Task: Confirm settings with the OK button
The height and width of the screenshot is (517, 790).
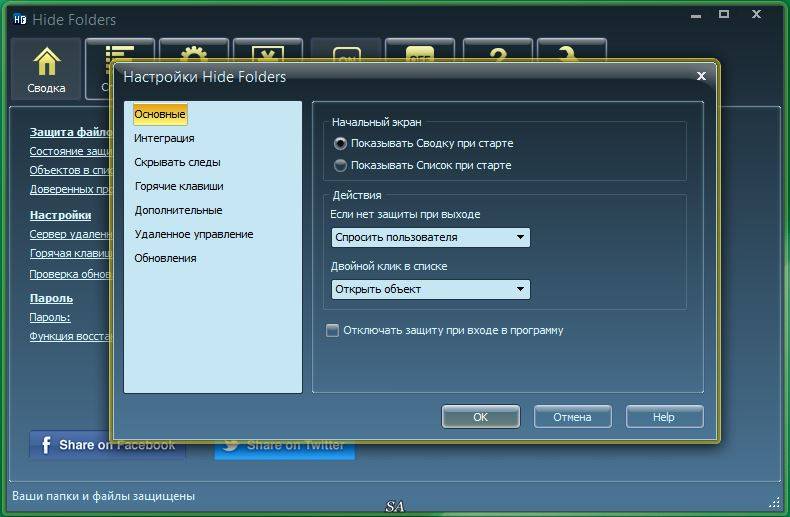Action: click(481, 417)
